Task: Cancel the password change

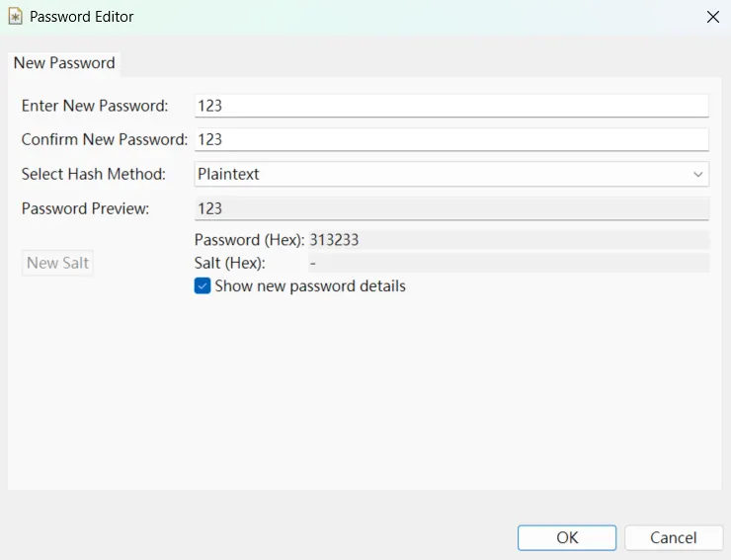Action: pyautogui.click(x=674, y=537)
